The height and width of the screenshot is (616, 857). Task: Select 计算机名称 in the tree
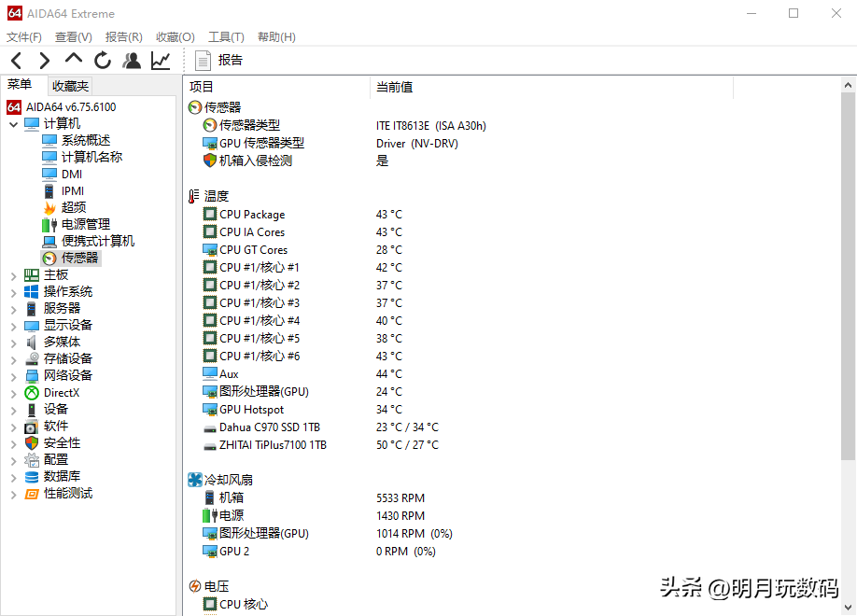(91, 158)
